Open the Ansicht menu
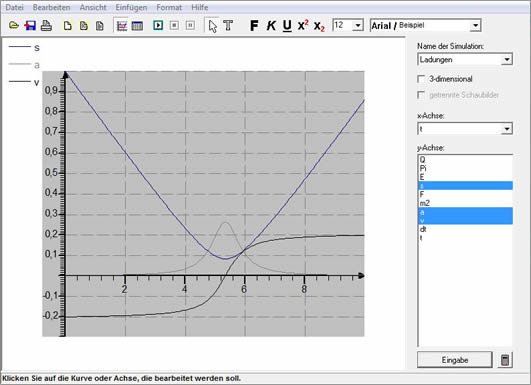Image resolution: width=531 pixels, height=385 pixels. 93,7
